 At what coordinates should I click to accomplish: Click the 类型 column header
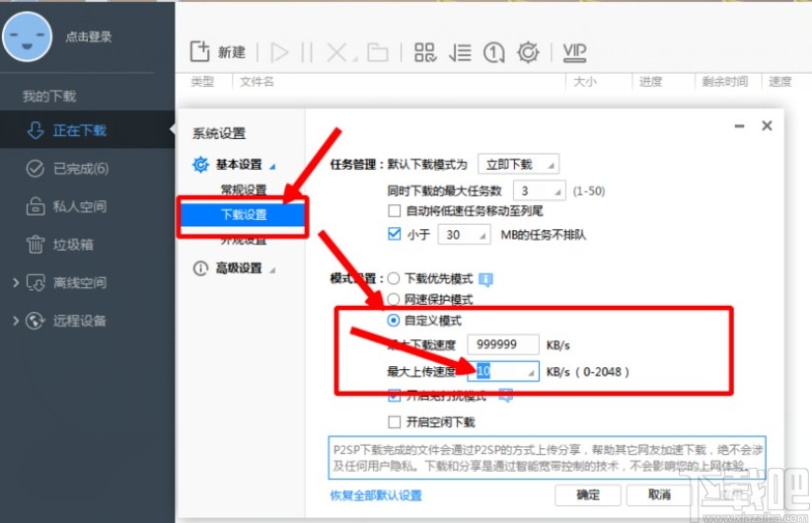(202, 81)
